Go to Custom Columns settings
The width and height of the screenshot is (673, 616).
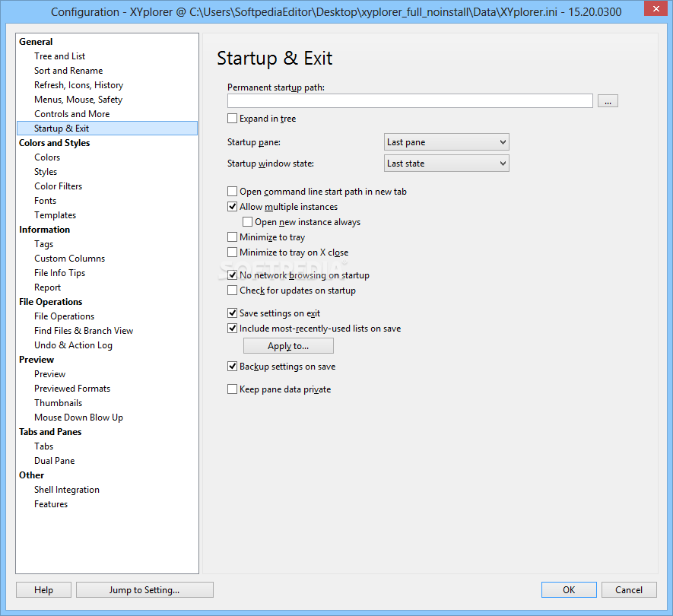(69, 259)
